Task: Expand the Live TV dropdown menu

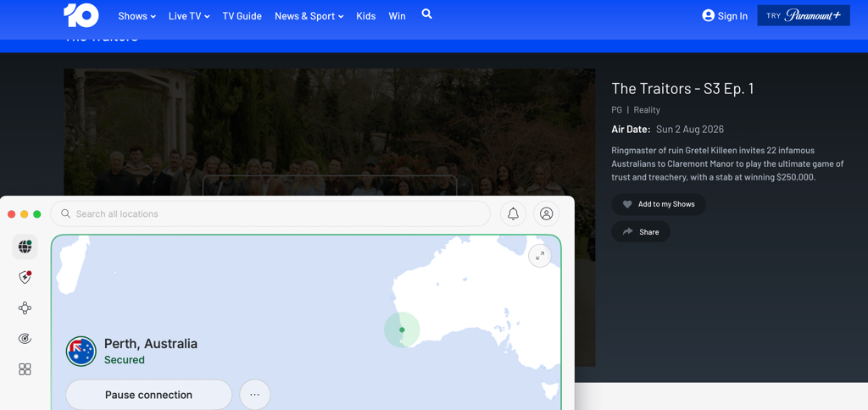Action: click(x=189, y=16)
